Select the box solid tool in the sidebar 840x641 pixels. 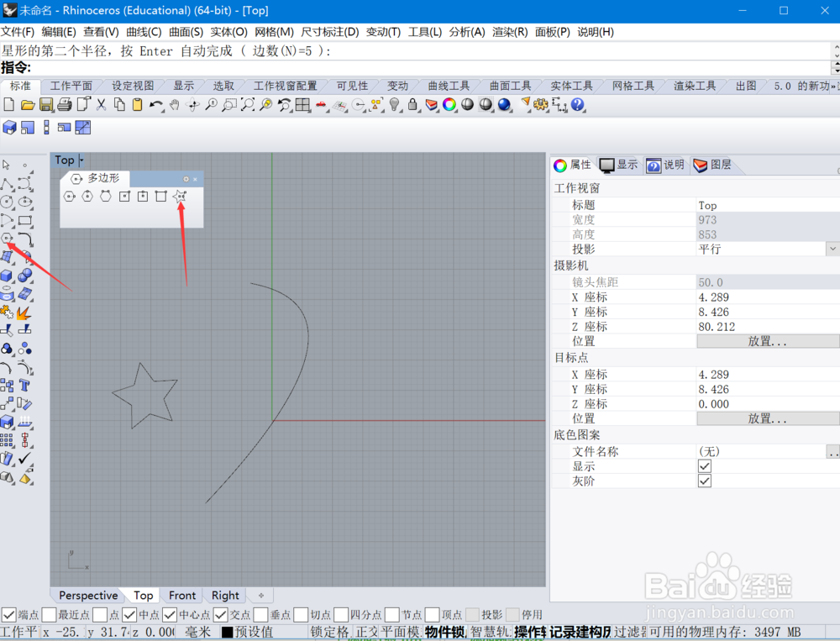click(7, 276)
